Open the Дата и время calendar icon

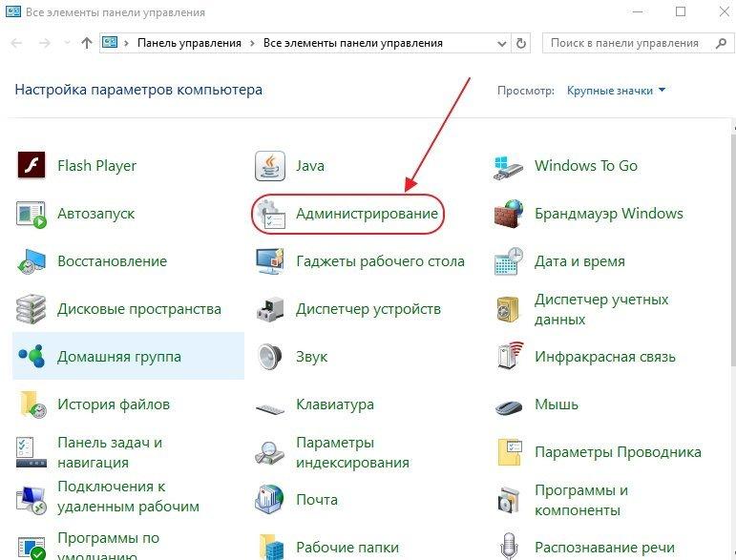point(509,260)
